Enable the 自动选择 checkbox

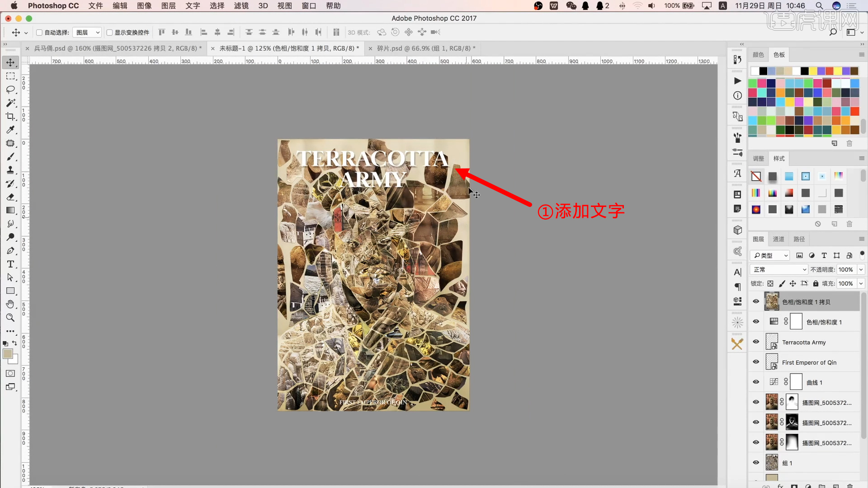(x=39, y=33)
